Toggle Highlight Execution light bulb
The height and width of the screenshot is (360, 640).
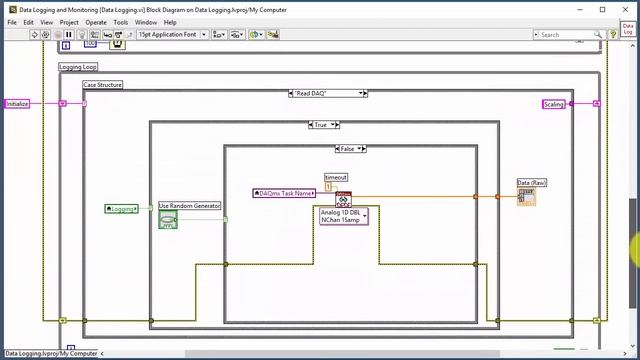82,35
